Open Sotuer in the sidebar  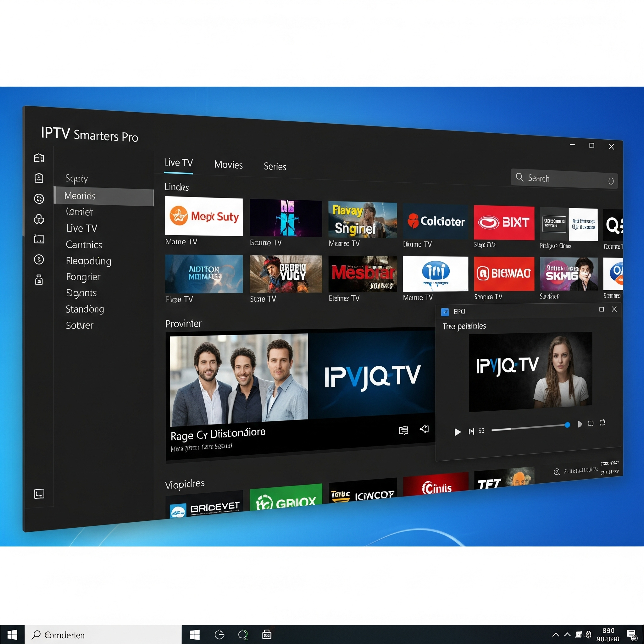[x=79, y=325]
